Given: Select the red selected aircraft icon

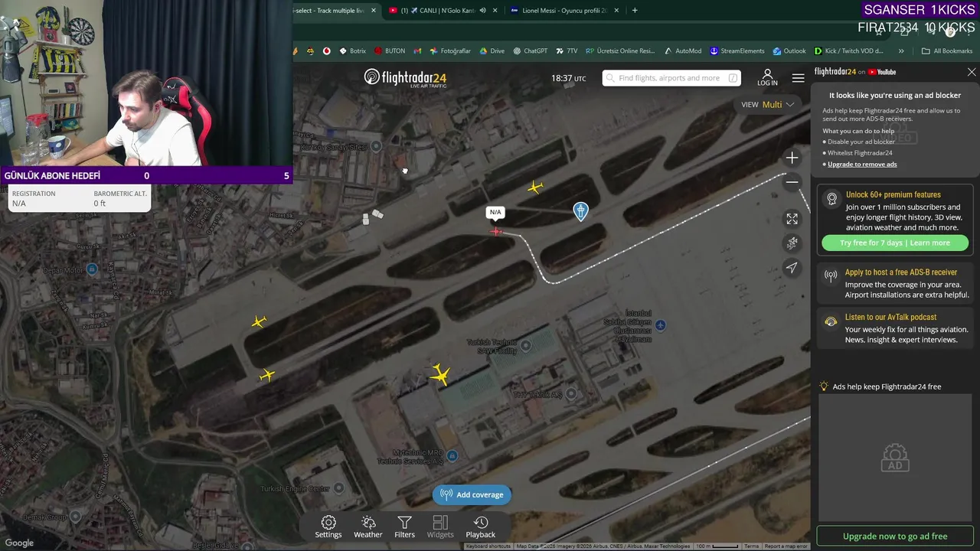Looking at the screenshot, I should 496,231.
